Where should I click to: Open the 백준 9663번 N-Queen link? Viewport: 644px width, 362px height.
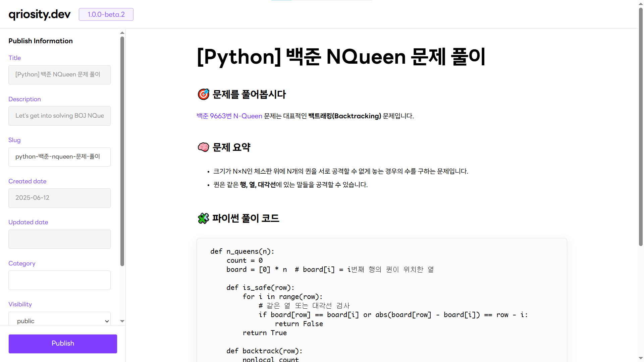[229, 116]
